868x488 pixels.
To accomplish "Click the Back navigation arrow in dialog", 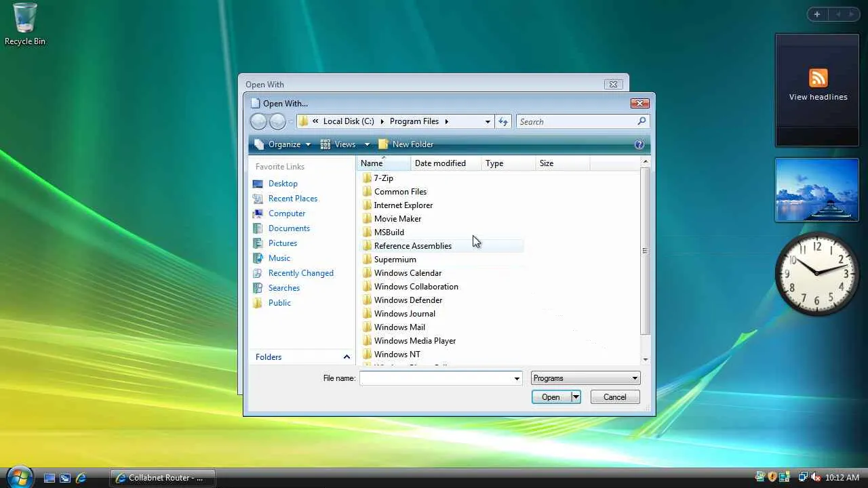I will coord(258,121).
